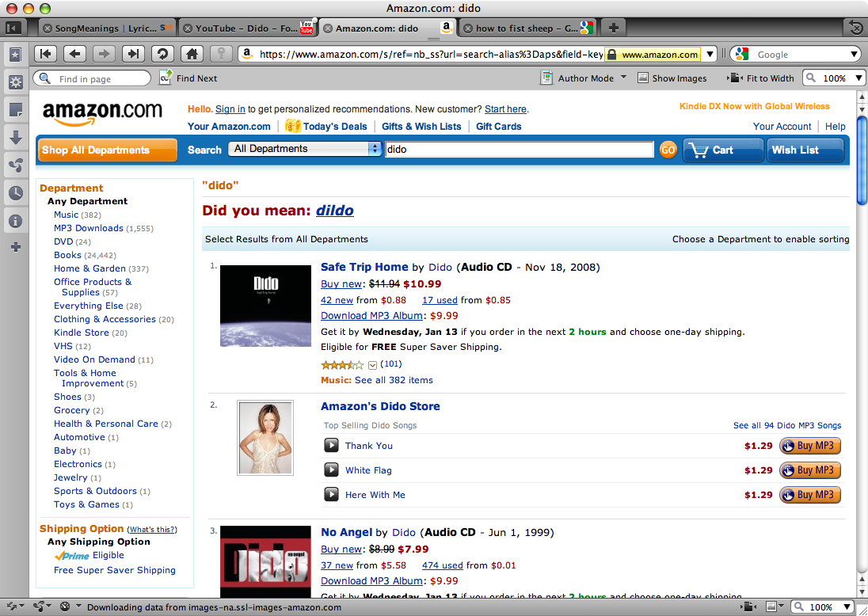The image size is (868, 616).
Task: Click the Dido artist photo thumbnail
Action: [265, 438]
